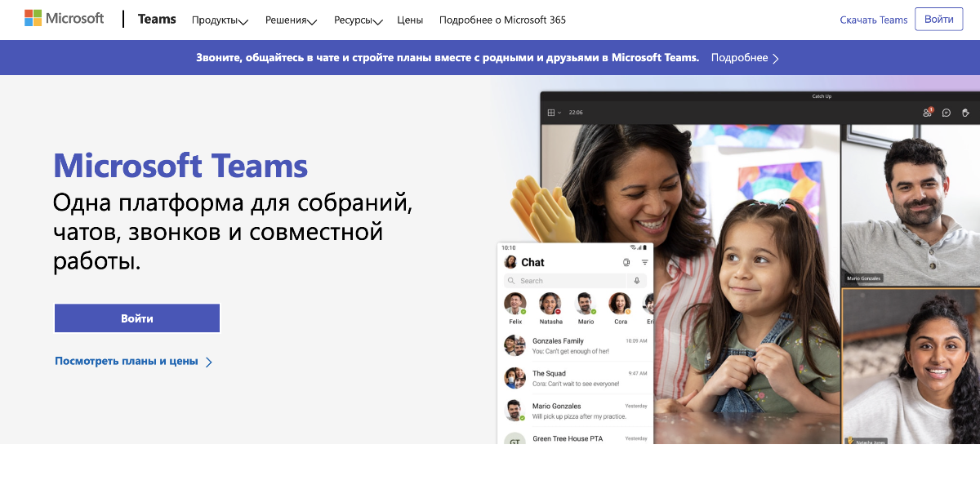The height and width of the screenshot is (498, 980).
Task: Click the Microsoft logo in the header
Action: (65, 19)
